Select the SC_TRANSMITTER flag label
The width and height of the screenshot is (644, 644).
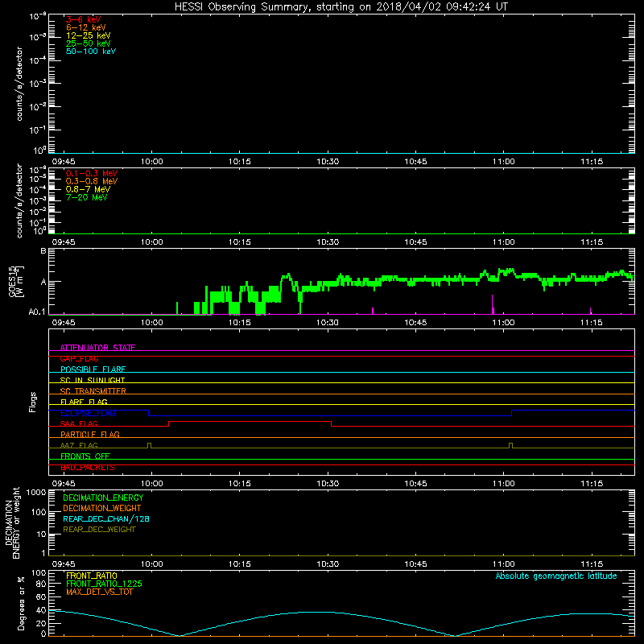(93, 391)
